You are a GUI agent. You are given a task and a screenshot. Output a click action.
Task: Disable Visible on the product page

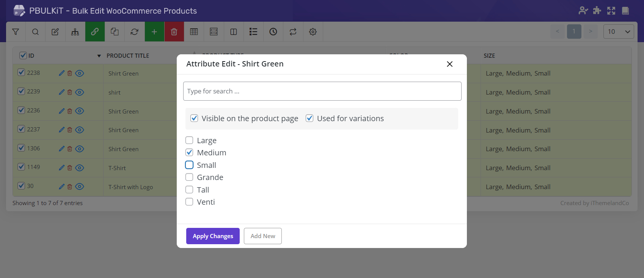(194, 118)
